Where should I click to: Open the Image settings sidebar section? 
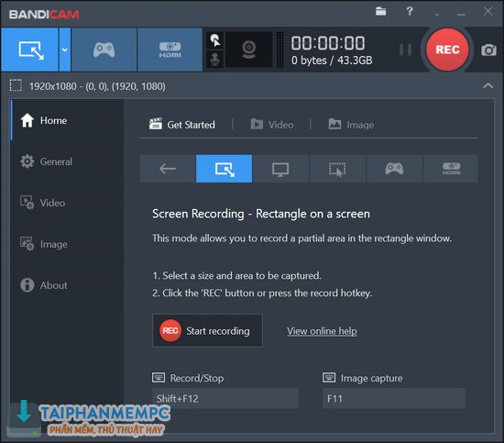[67, 244]
